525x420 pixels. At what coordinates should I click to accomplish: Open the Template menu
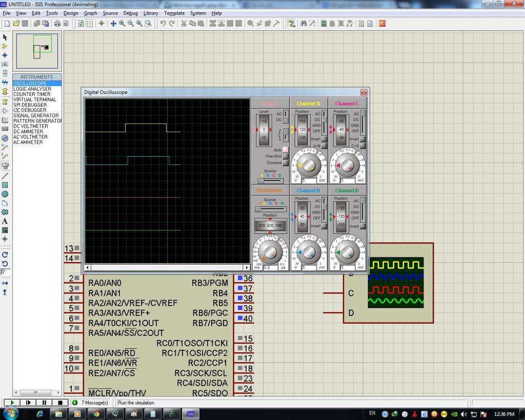[x=174, y=13]
